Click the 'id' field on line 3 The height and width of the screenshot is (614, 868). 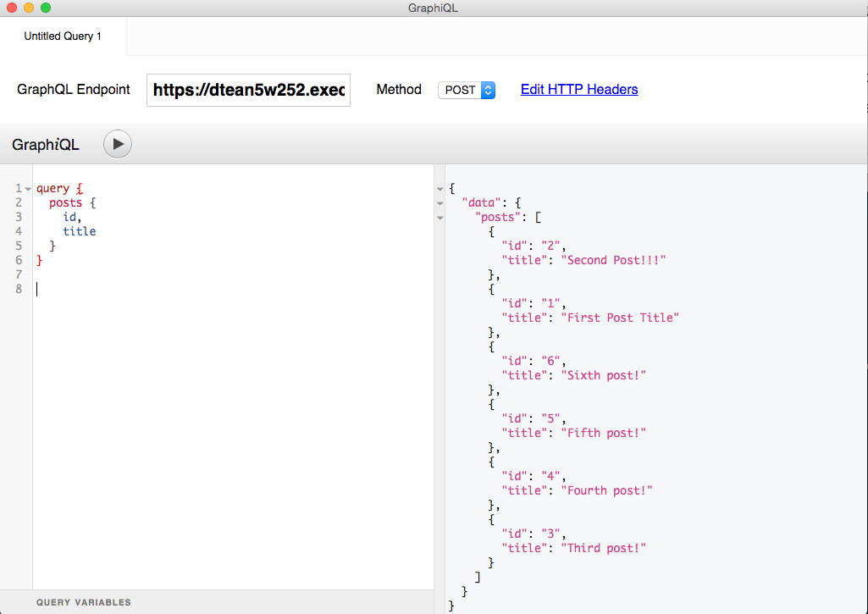[69, 217]
